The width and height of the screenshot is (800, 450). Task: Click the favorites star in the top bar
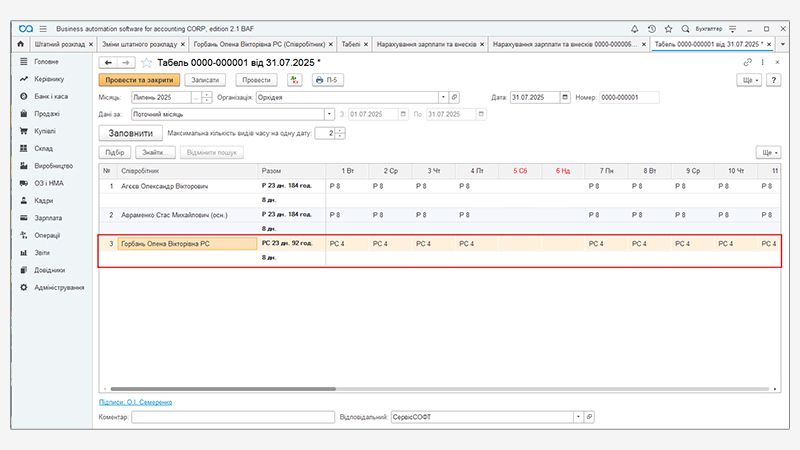(668, 29)
